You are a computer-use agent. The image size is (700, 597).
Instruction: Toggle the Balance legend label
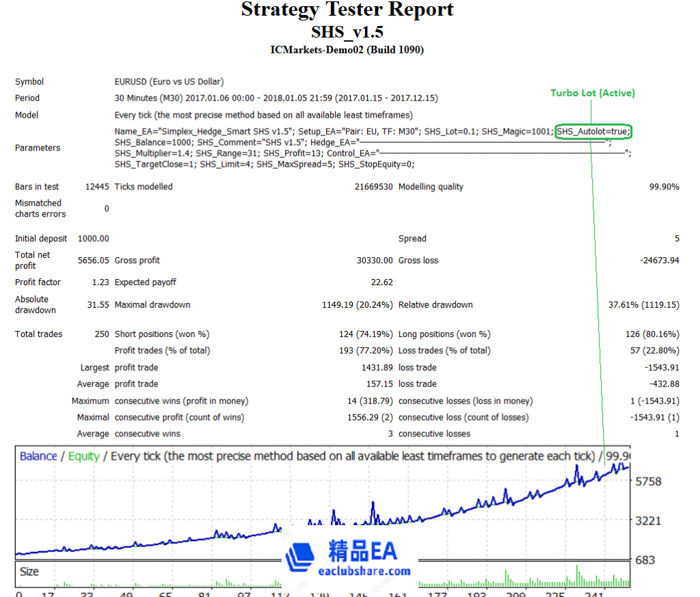click(x=38, y=456)
